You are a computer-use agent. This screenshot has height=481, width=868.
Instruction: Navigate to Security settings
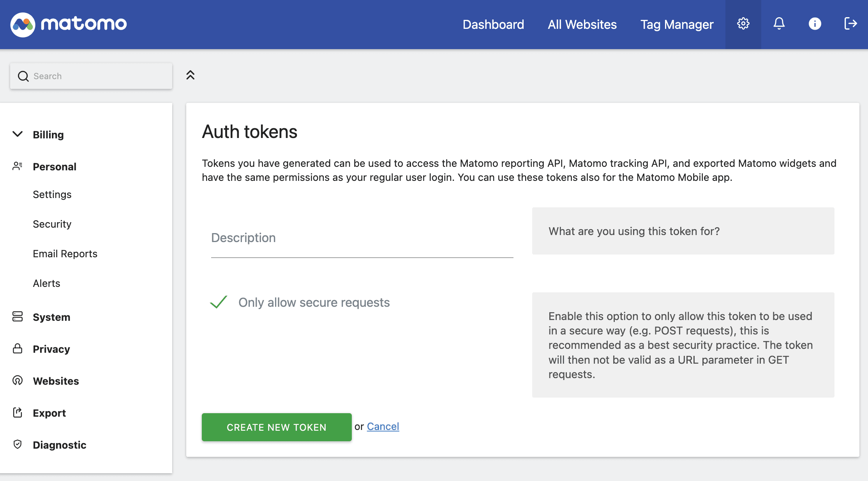coord(52,223)
